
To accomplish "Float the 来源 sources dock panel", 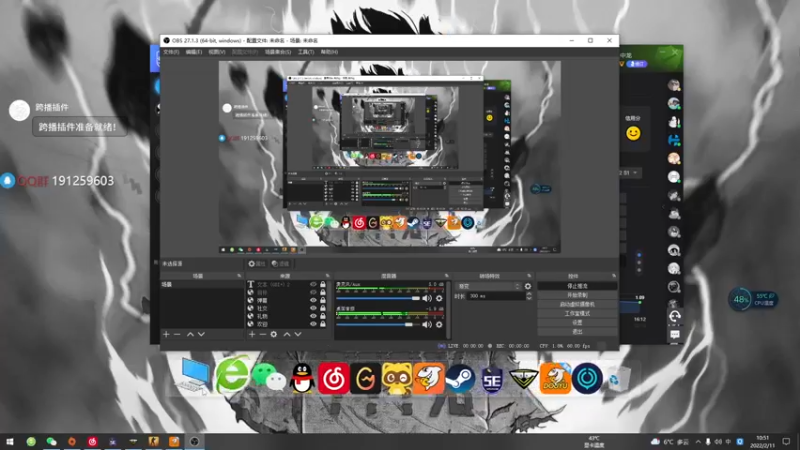I will [328, 276].
